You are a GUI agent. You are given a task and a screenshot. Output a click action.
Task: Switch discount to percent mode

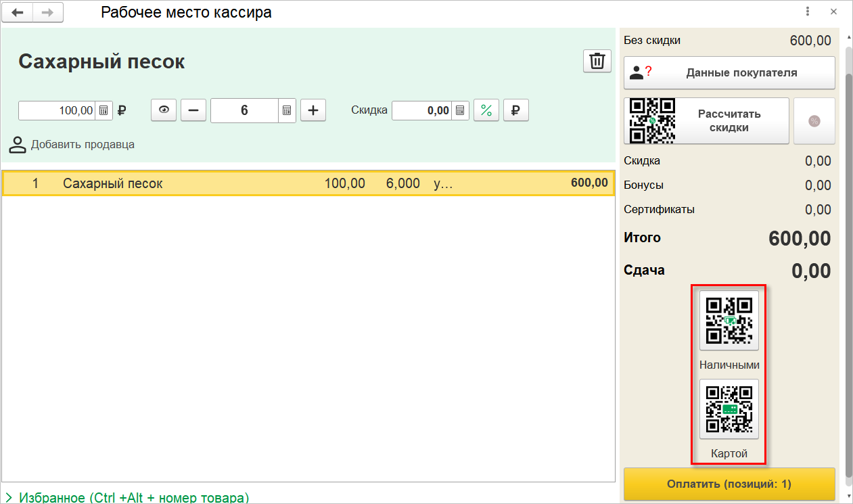tap(486, 110)
